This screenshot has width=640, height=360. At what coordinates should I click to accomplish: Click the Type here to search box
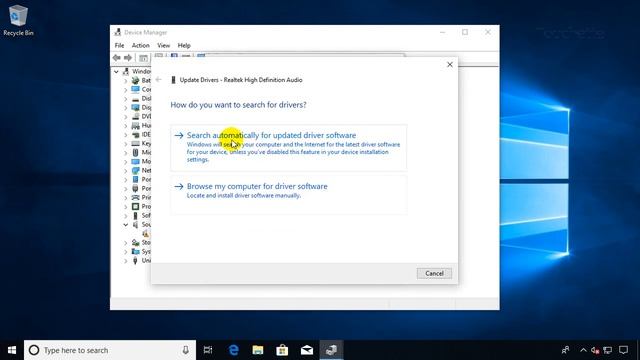[110, 350]
